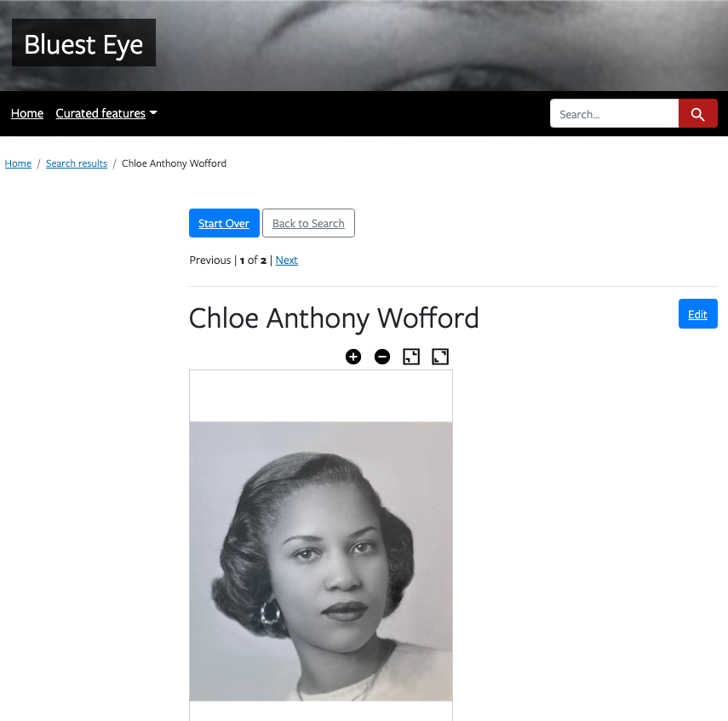Click the Back to Search button
This screenshot has width=728, height=721.
[308, 223]
